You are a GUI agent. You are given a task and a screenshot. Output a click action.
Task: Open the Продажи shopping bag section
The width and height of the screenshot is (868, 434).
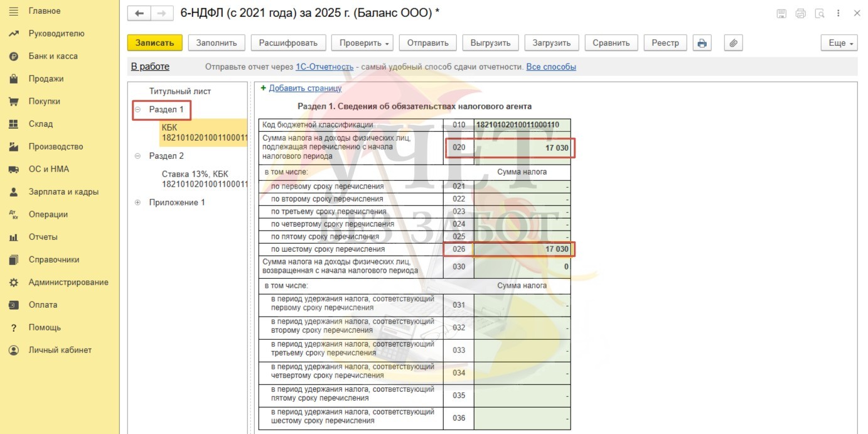(14, 79)
